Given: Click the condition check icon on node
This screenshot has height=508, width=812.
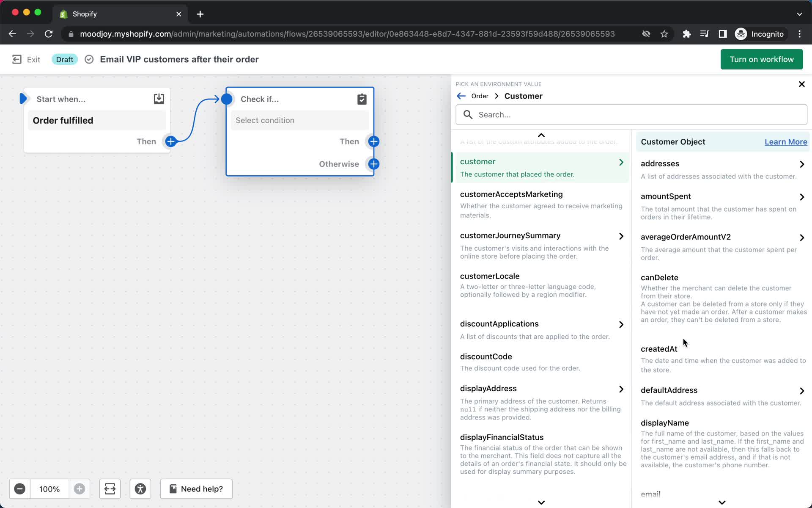Looking at the screenshot, I should click(x=361, y=98).
